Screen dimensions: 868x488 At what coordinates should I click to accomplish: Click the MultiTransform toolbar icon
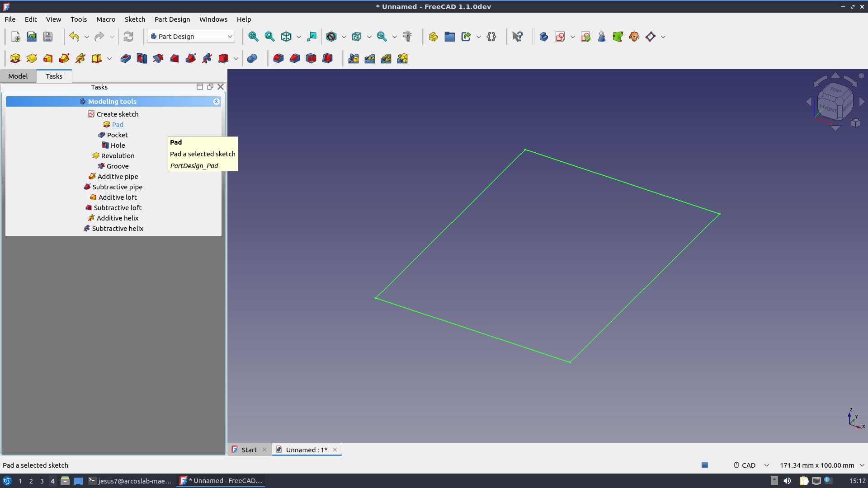click(402, 58)
